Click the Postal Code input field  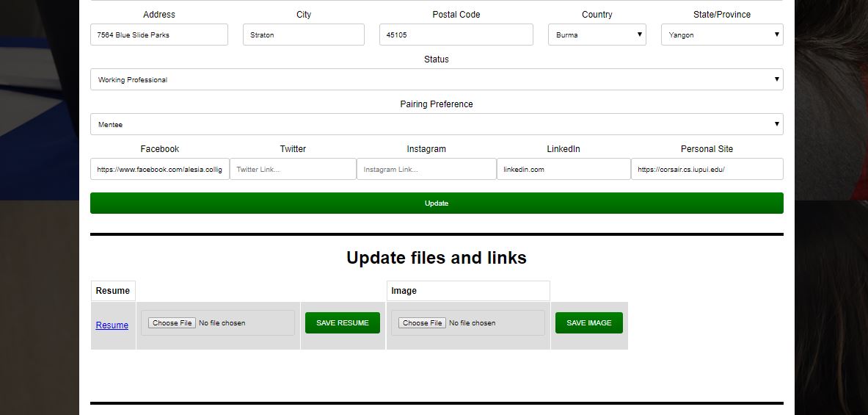(x=456, y=35)
